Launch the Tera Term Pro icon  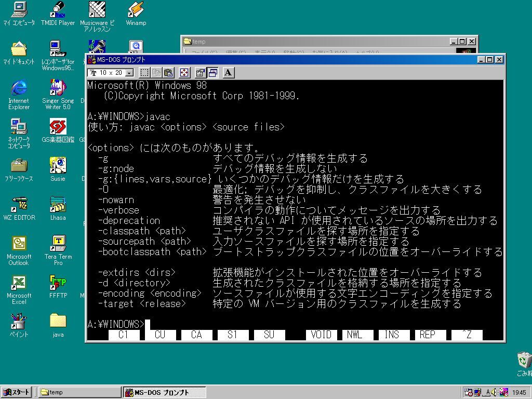(58, 251)
